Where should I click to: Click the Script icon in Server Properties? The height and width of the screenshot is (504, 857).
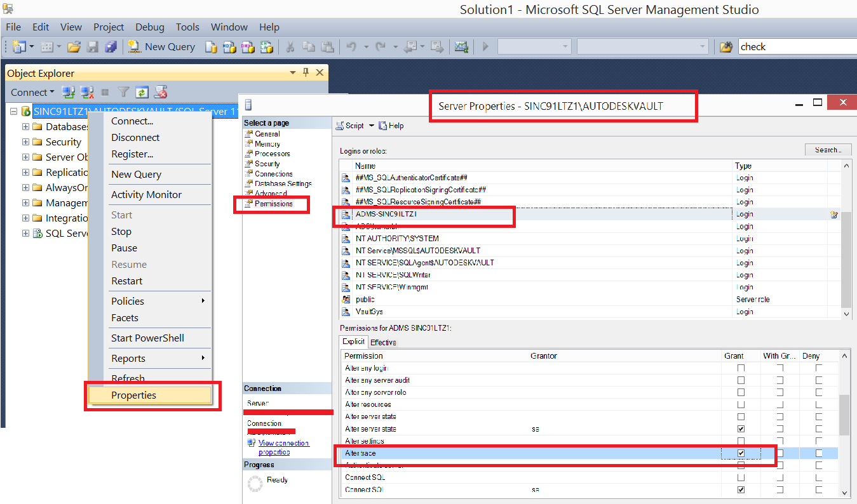[341, 126]
